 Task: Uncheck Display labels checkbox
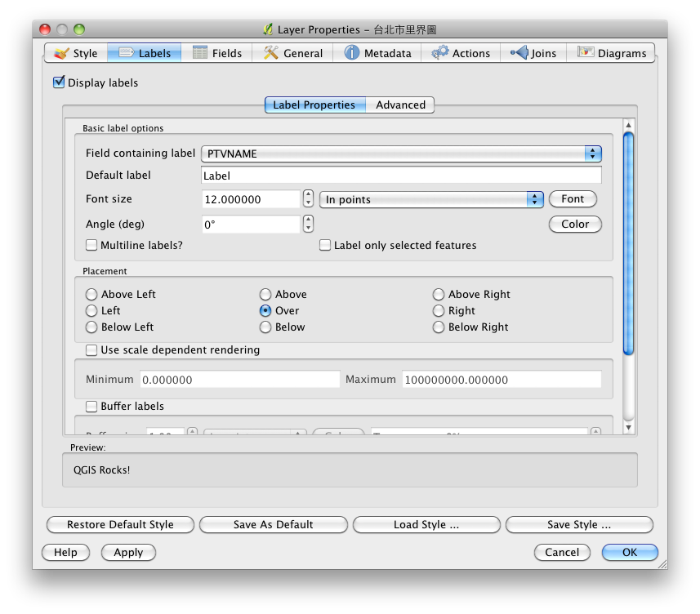59,82
